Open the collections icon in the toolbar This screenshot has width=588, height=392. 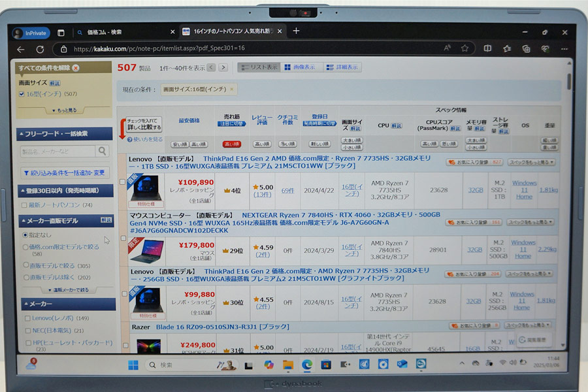(526, 48)
